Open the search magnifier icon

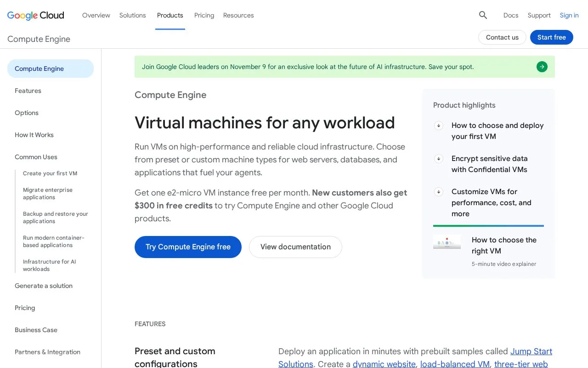(483, 15)
